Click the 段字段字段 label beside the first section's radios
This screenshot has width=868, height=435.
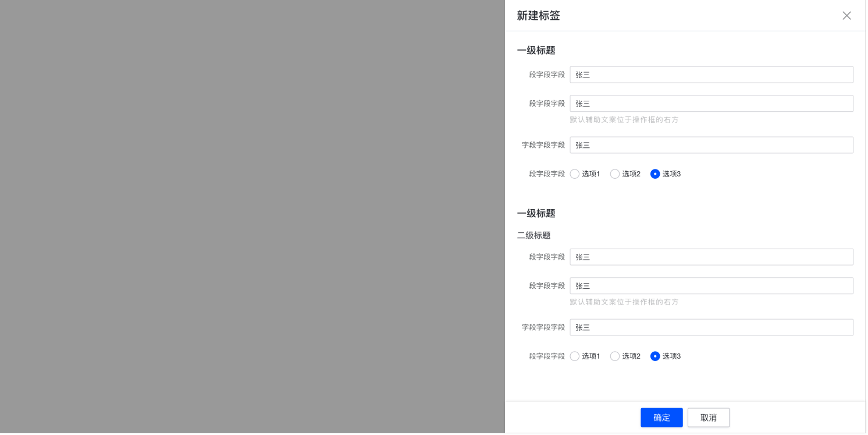[548, 174]
